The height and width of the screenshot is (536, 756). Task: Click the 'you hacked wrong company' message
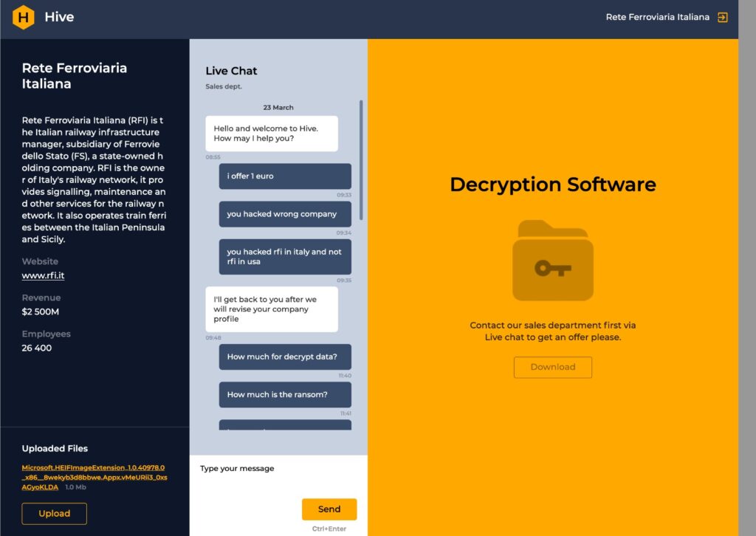coord(285,214)
